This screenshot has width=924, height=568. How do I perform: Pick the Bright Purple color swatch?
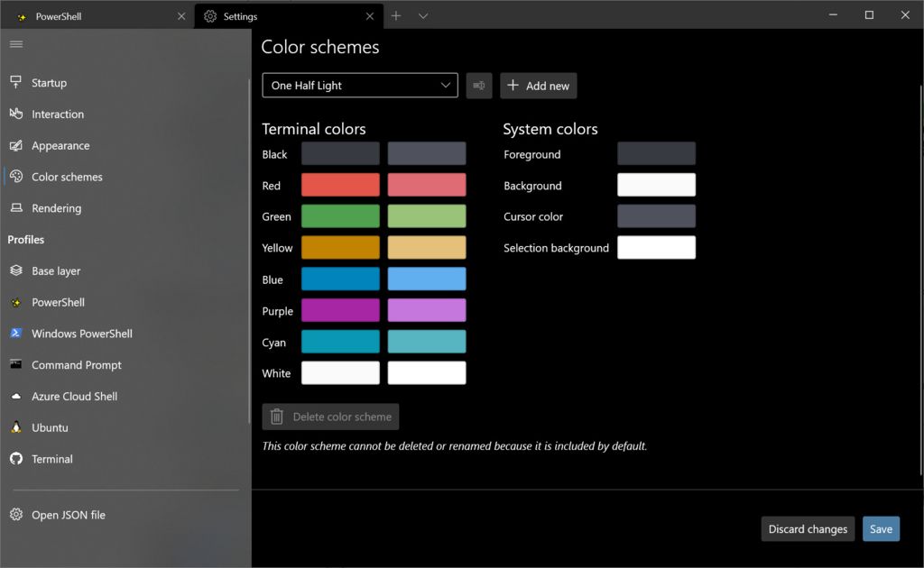(x=427, y=310)
